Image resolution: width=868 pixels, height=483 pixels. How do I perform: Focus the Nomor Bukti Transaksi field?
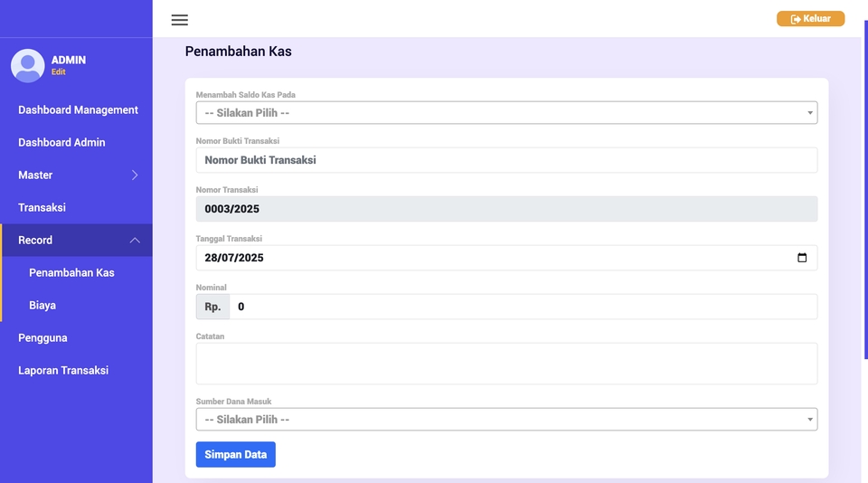point(506,160)
